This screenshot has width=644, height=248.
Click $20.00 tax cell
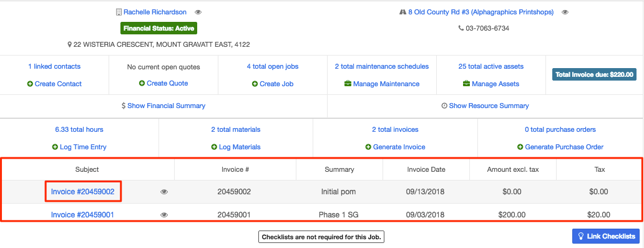point(600,215)
